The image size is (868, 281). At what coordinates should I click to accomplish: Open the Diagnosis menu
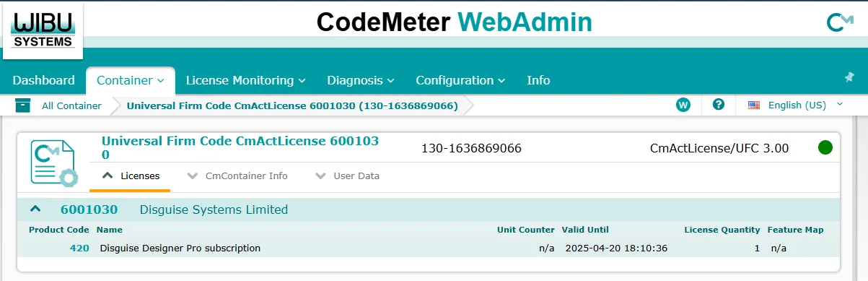pyautogui.click(x=361, y=80)
